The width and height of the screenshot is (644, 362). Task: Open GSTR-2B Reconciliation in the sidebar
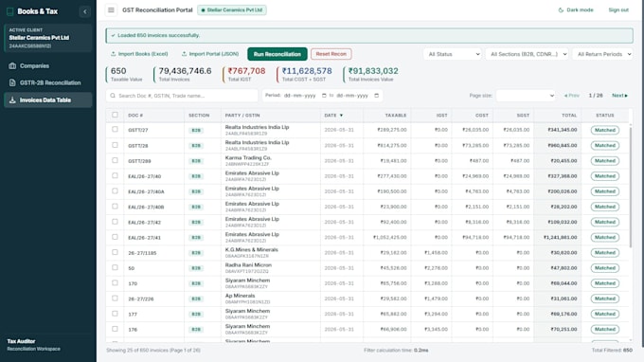(48, 82)
